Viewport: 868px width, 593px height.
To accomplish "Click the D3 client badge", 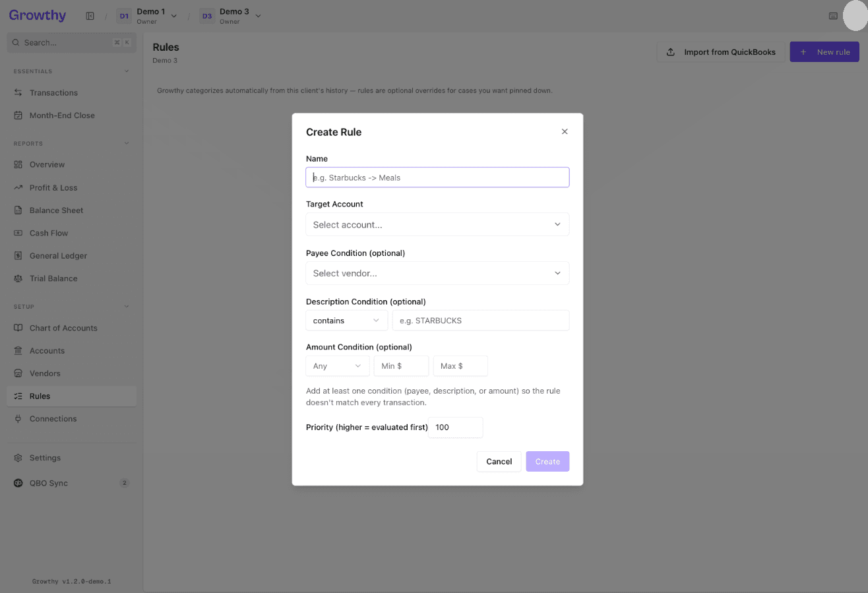I will point(207,16).
